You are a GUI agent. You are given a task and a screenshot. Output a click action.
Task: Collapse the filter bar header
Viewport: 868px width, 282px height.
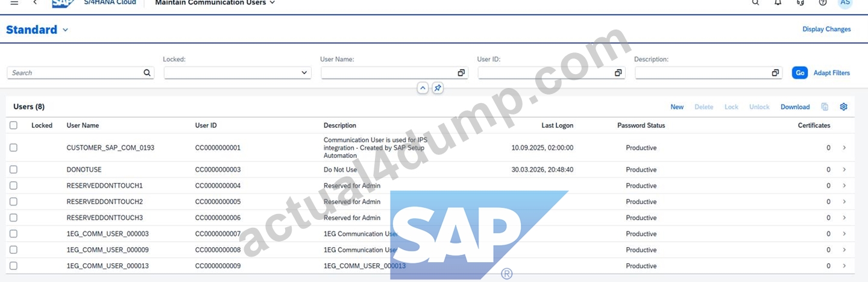pyautogui.click(x=423, y=88)
